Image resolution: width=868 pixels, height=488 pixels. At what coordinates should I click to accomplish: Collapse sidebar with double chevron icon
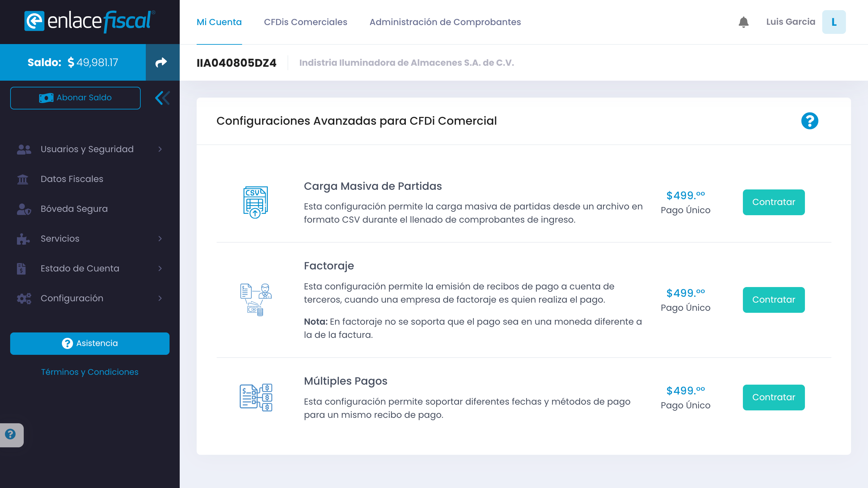(x=162, y=98)
